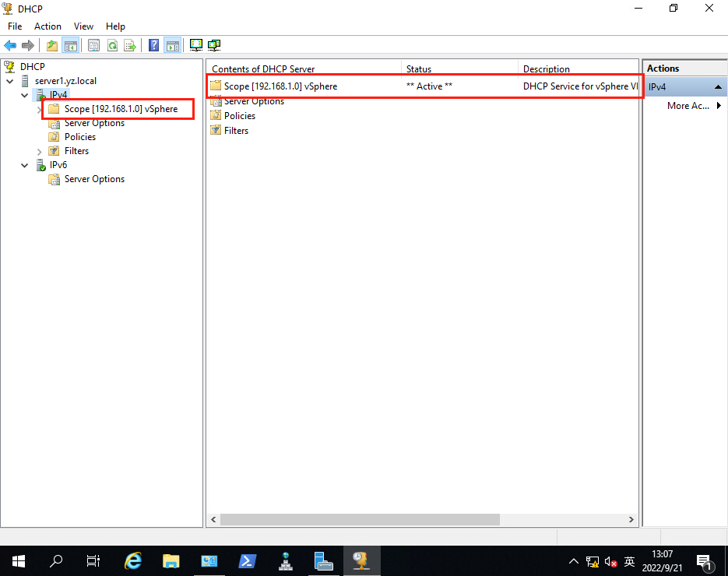Click the Refresh toolbar icon
Image resolution: width=728 pixels, height=576 pixels.
coord(112,44)
